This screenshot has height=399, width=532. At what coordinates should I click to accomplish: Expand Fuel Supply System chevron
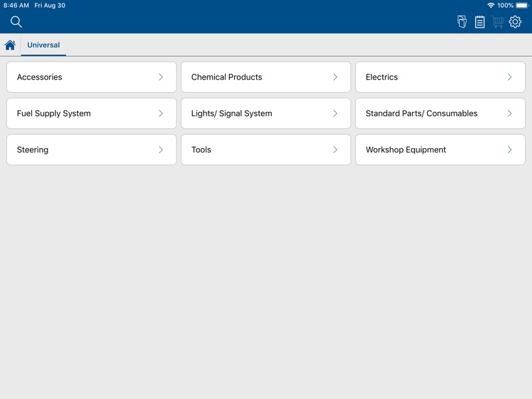161,113
